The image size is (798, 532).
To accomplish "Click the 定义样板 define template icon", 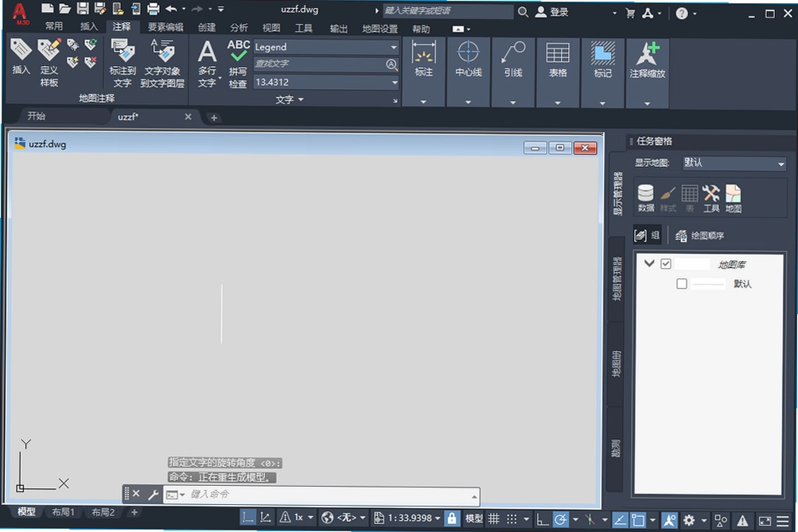I will click(x=49, y=63).
